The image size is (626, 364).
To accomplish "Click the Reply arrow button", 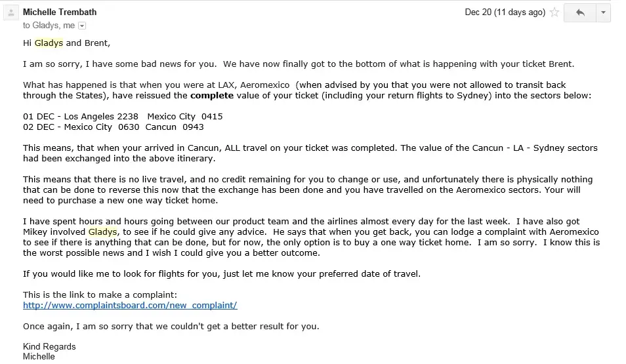I will (x=579, y=12).
